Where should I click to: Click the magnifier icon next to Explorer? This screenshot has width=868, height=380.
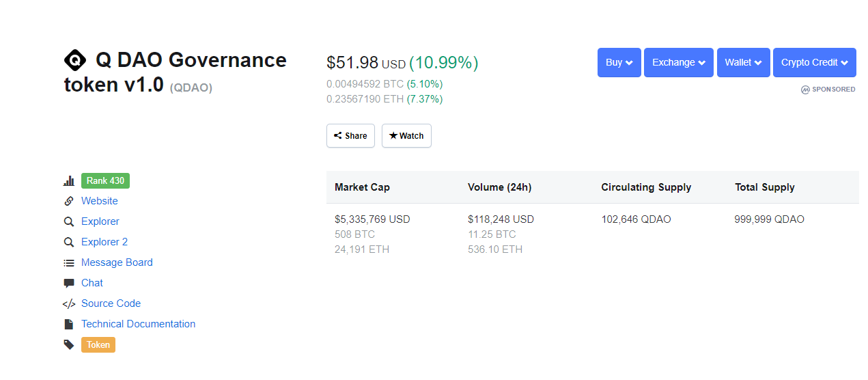coord(69,221)
